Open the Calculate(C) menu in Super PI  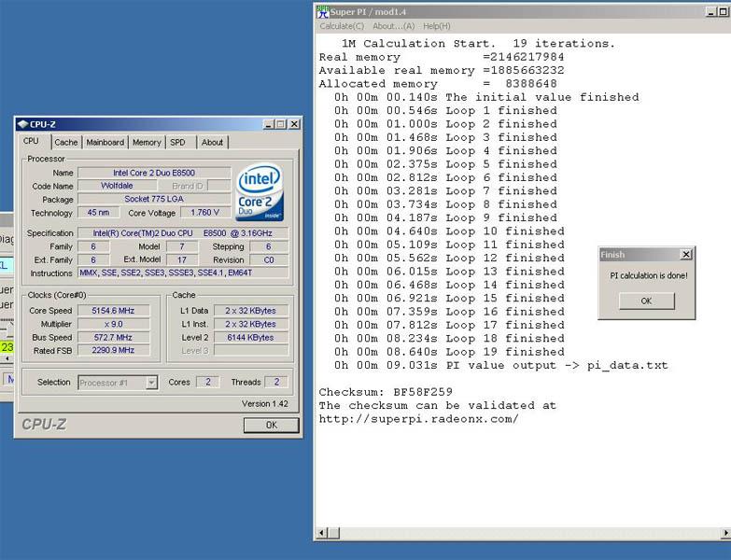tap(342, 26)
